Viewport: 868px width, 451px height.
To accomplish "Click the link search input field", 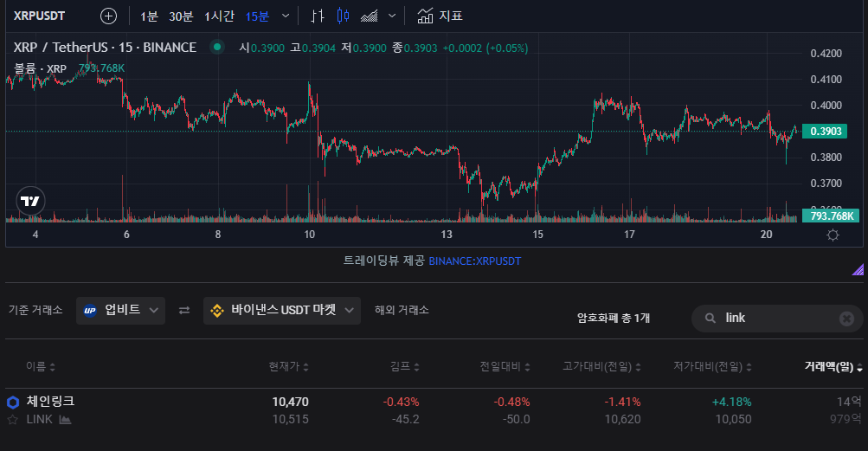I will (x=777, y=318).
